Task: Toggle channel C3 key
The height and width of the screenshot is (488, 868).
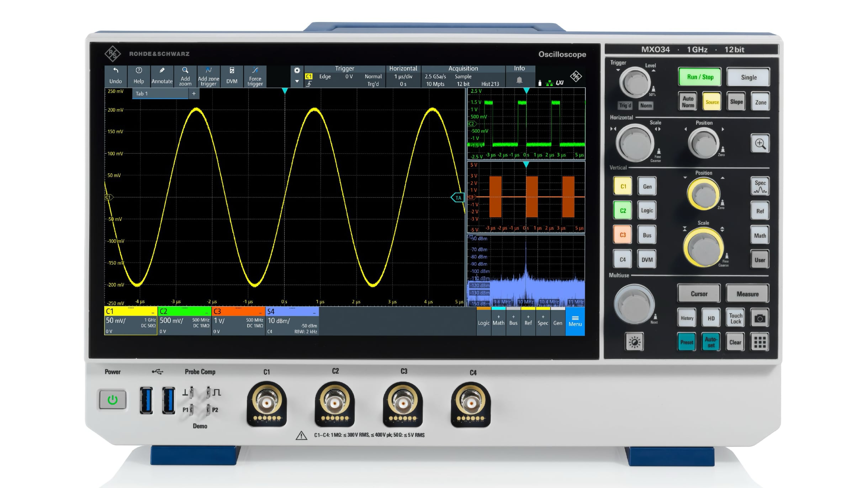Action: (x=623, y=235)
